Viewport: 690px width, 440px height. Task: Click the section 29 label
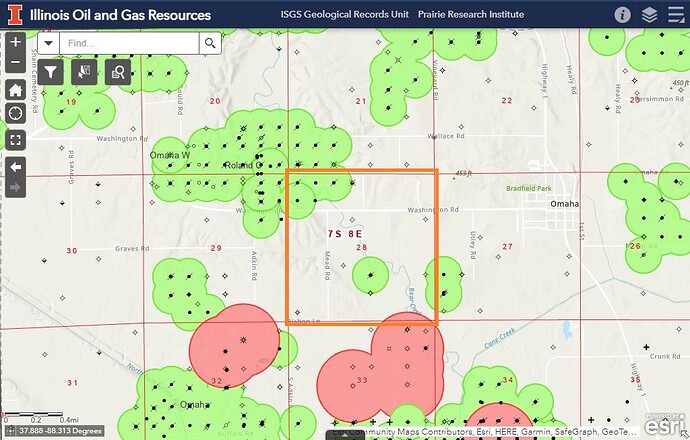(x=216, y=248)
